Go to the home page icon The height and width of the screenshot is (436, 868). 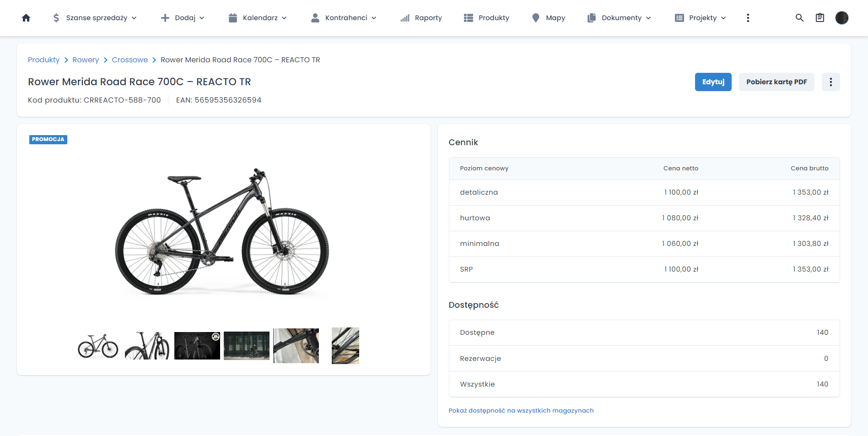26,18
